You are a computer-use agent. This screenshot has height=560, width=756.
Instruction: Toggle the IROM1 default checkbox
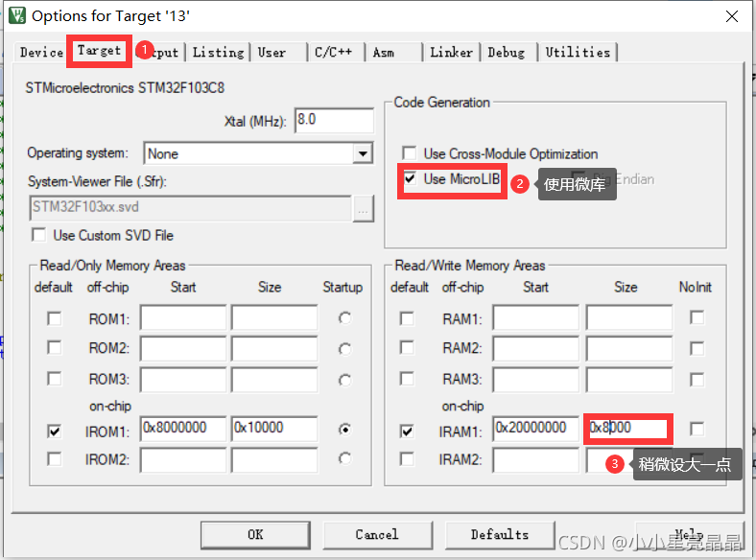(55, 431)
